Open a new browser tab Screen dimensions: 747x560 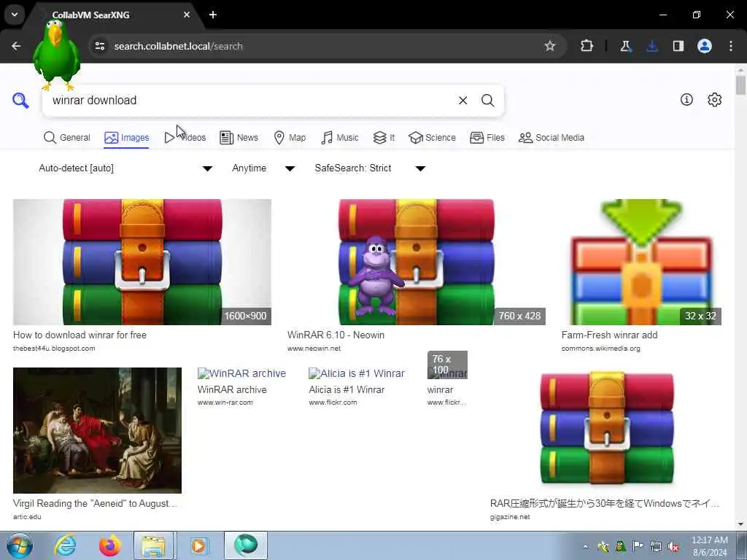tap(213, 15)
